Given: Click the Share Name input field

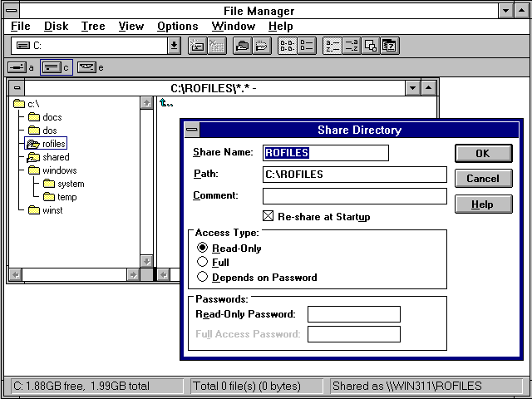Looking at the screenshot, I should pyautogui.click(x=326, y=153).
